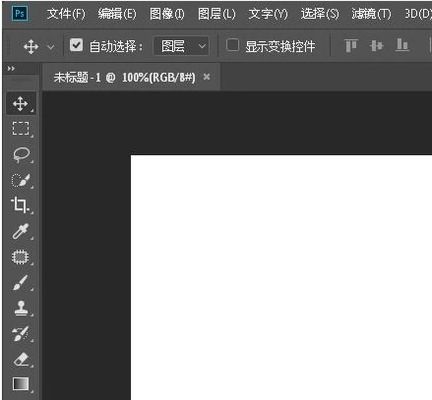Click the align top edges icon
The height and width of the screenshot is (400, 432).
pos(351,46)
